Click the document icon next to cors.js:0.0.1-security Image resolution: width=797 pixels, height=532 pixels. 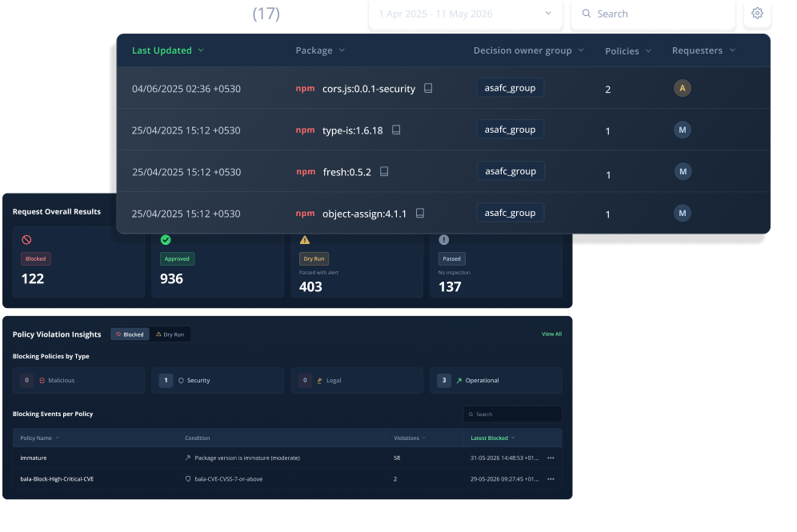[428, 88]
